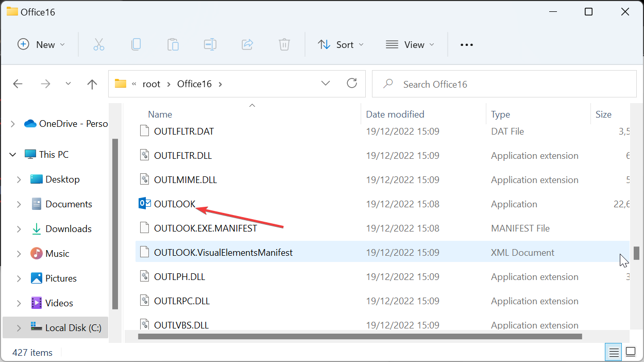Select the OUTLMIME.DLL file name
The width and height of the screenshot is (644, 362).
[185, 179]
